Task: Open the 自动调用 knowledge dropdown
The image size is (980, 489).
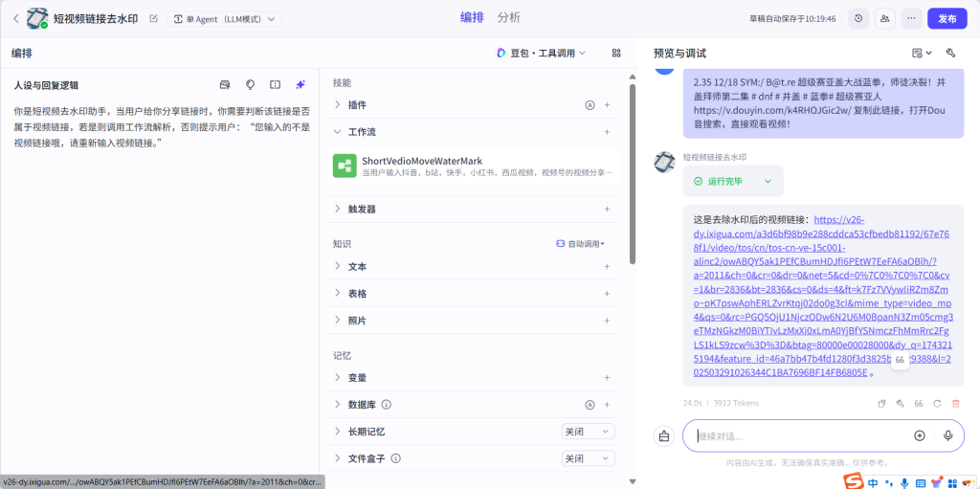Action: coord(581,244)
